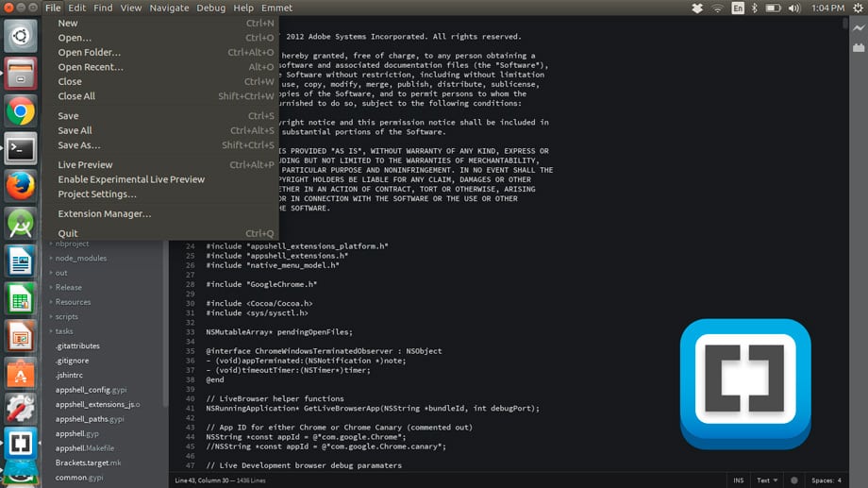868x488 pixels.
Task: Launch Firefox from the dock
Action: 21,186
